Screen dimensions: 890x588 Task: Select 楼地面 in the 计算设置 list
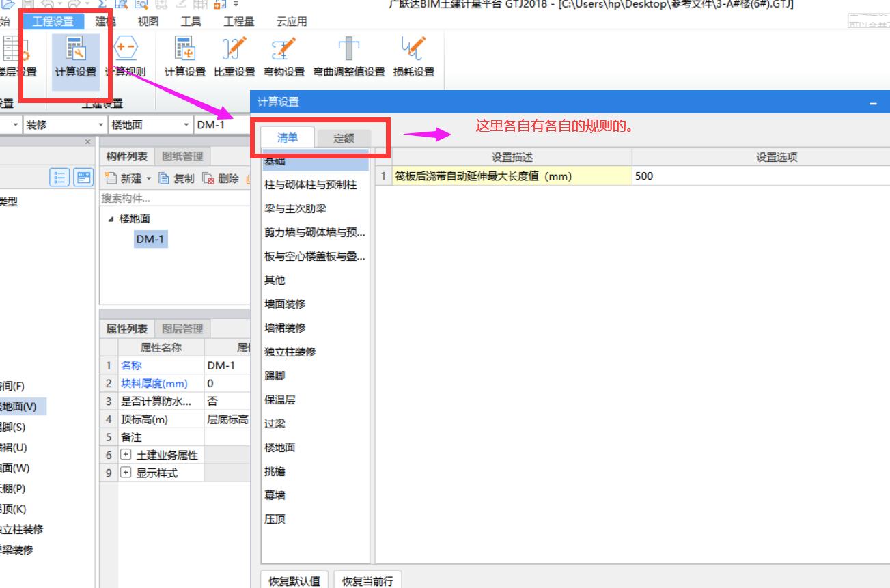(x=315, y=447)
